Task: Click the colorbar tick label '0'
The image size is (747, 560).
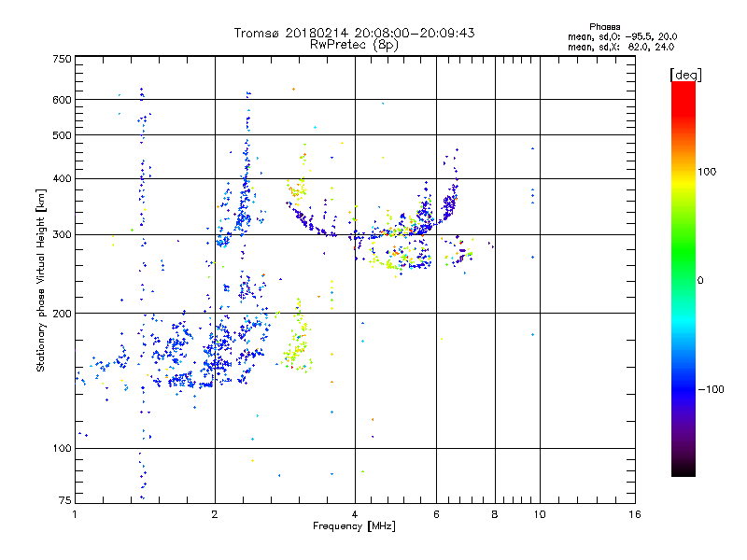Action: click(700, 281)
